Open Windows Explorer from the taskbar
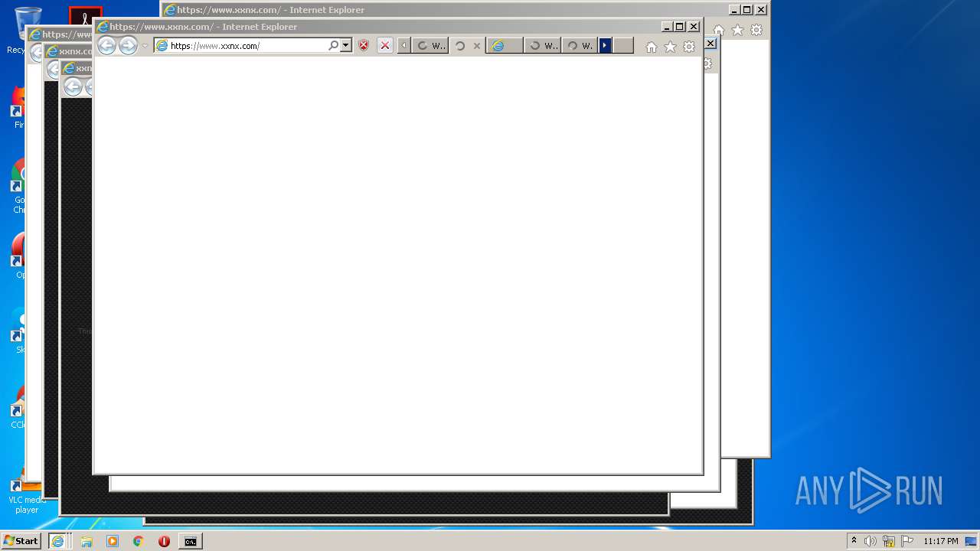 pyautogui.click(x=87, y=541)
